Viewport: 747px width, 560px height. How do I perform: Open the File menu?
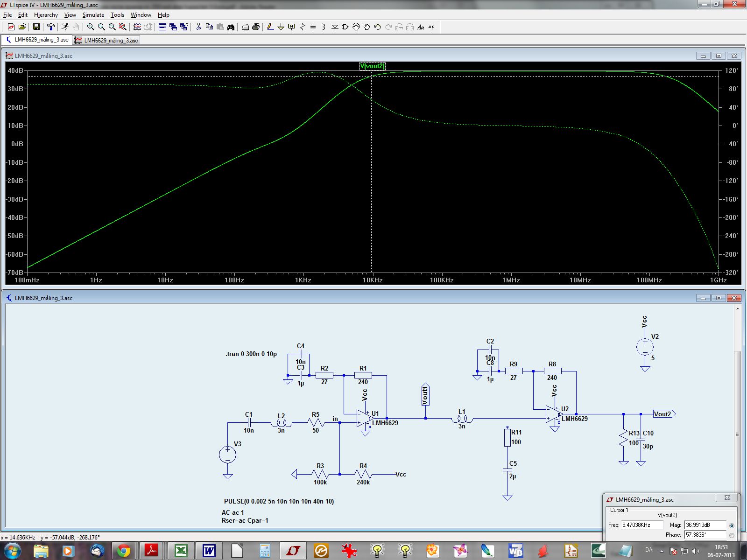7,15
